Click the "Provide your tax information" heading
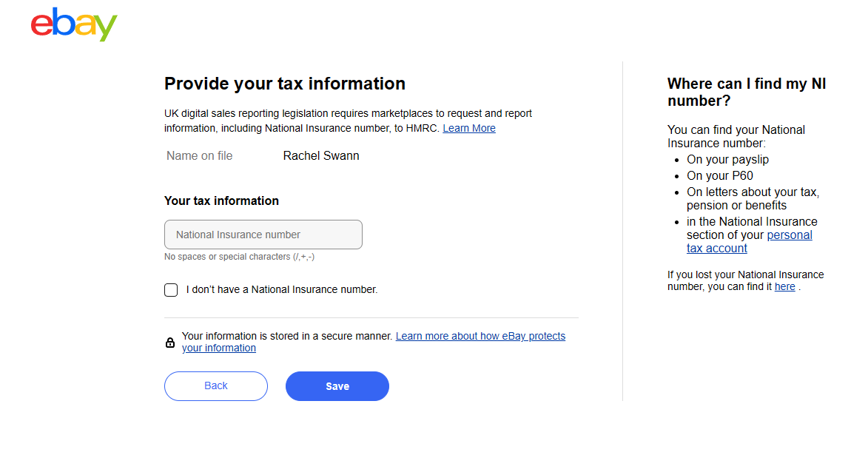 tap(285, 84)
